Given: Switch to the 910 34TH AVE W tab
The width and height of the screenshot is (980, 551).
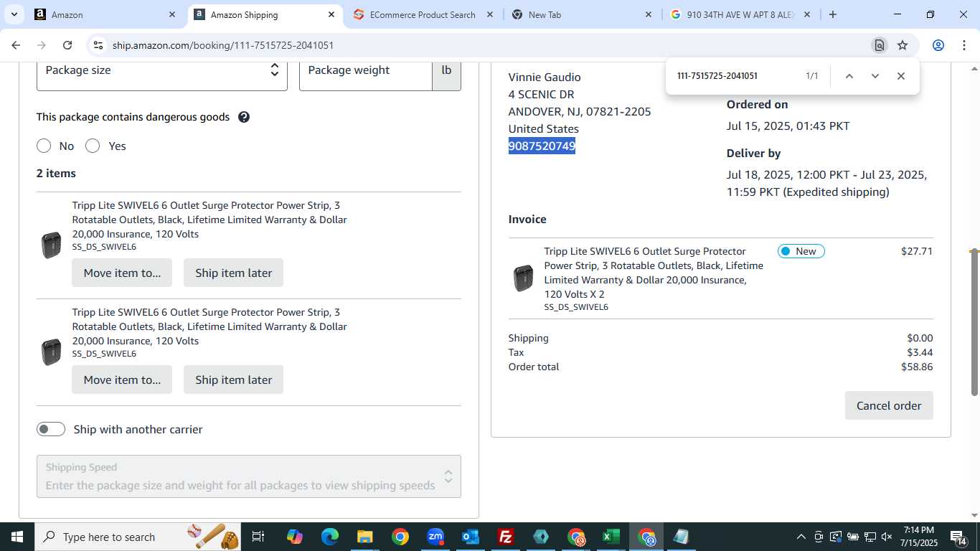Looking at the screenshot, I should click(x=740, y=14).
